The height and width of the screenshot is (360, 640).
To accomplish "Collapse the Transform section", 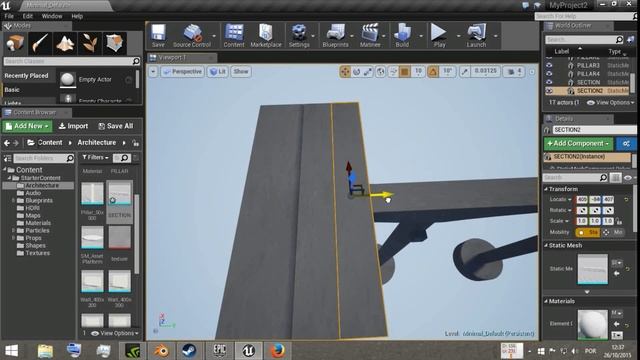I will click(x=547, y=189).
